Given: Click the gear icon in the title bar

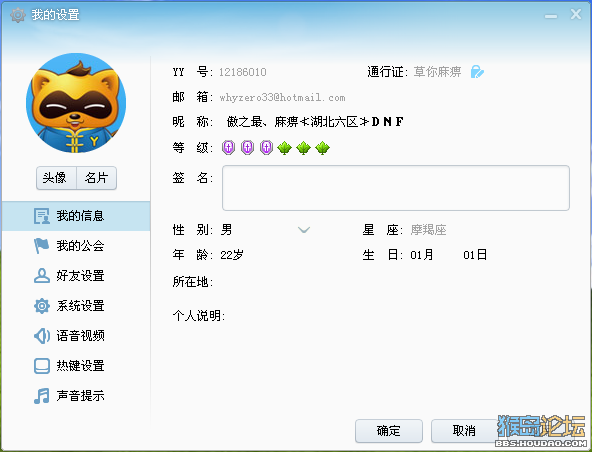Looking at the screenshot, I should [17, 15].
